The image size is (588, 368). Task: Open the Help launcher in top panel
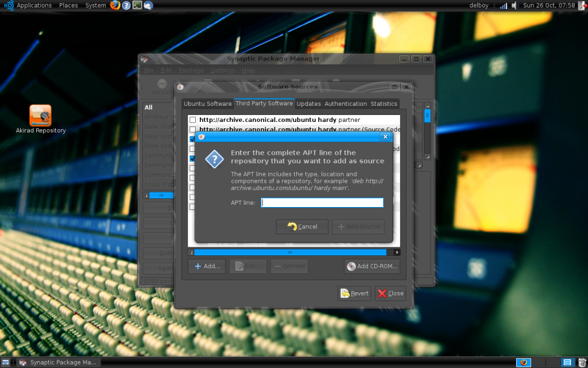pos(126,5)
